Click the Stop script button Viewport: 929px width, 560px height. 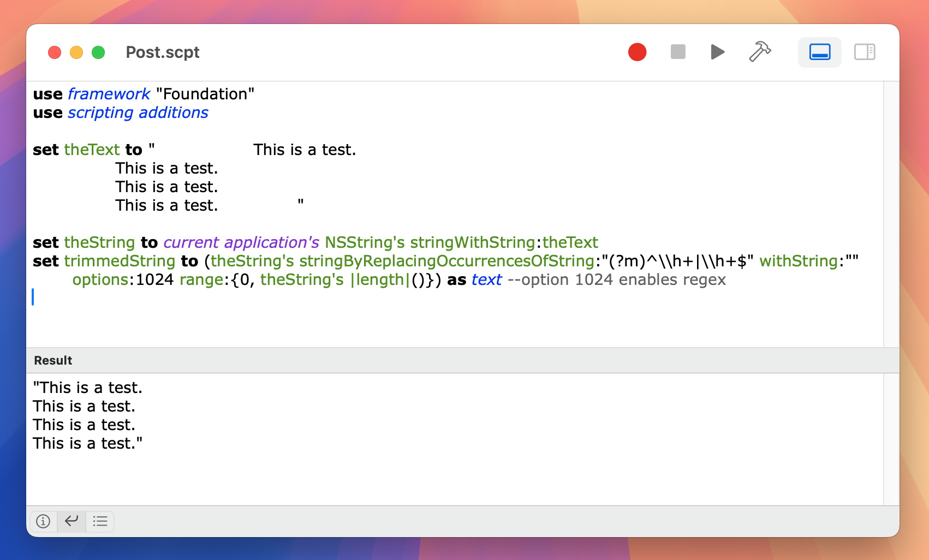(678, 52)
